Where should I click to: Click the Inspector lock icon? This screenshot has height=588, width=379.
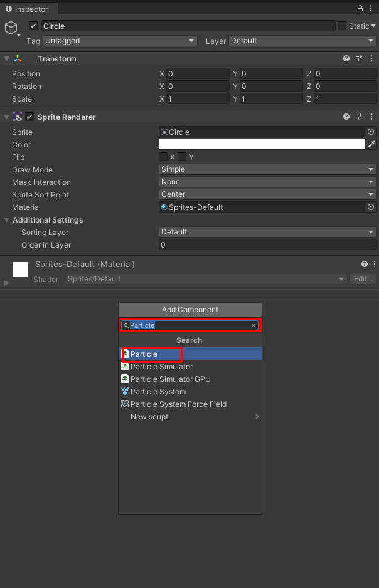[x=360, y=9]
